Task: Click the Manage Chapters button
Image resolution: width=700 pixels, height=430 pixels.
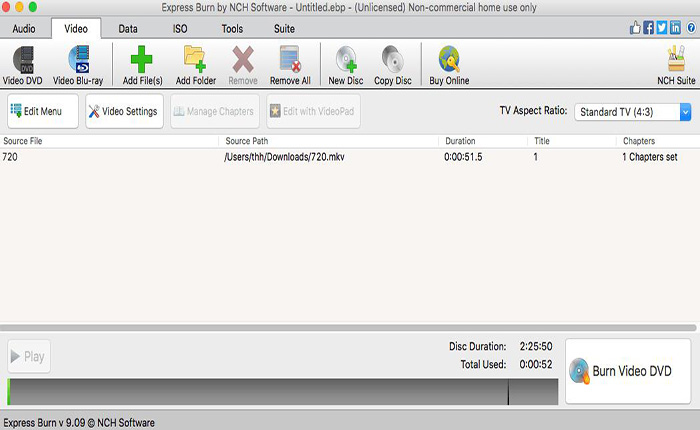Action: 215,111
